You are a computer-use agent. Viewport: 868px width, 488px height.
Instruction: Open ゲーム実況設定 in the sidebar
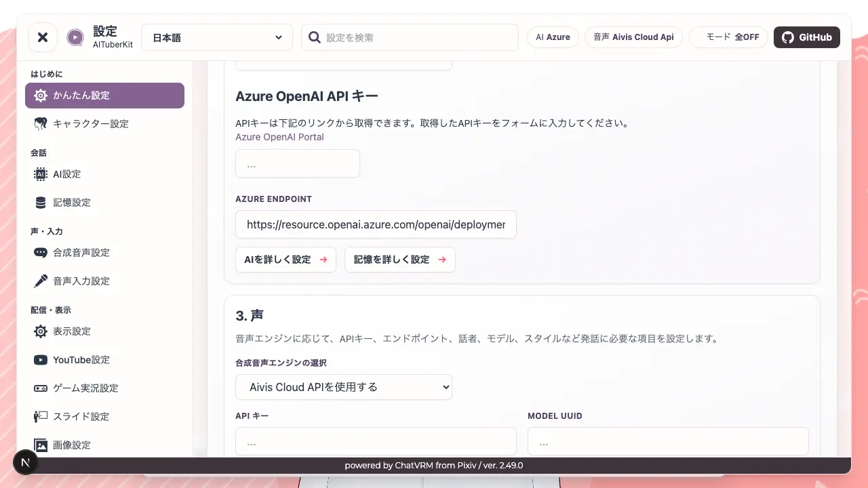(x=104, y=388)
